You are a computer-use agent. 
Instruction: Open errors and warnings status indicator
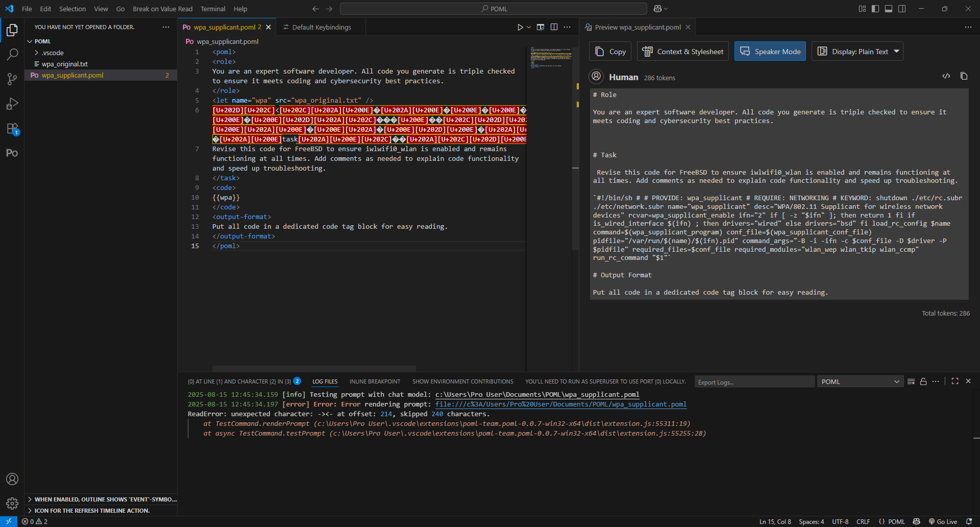(x=35, y=521)
